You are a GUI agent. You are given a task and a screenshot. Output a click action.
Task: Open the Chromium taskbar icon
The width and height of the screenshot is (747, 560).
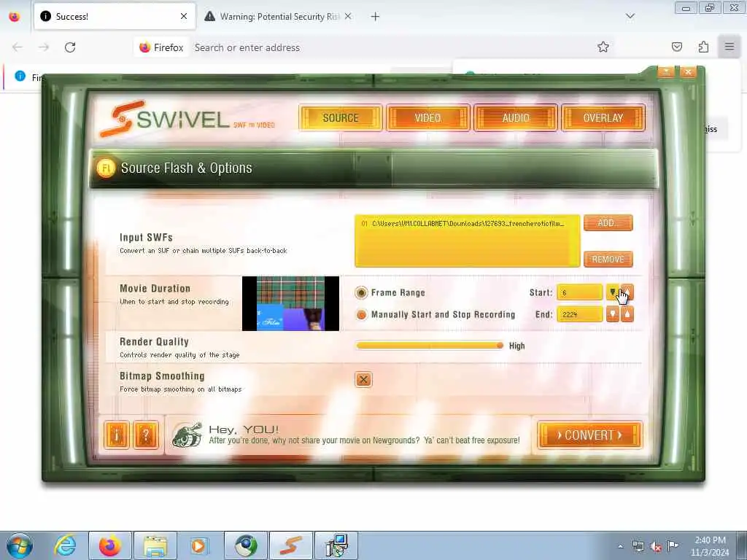pyautogui.click(x=246, y=545)
